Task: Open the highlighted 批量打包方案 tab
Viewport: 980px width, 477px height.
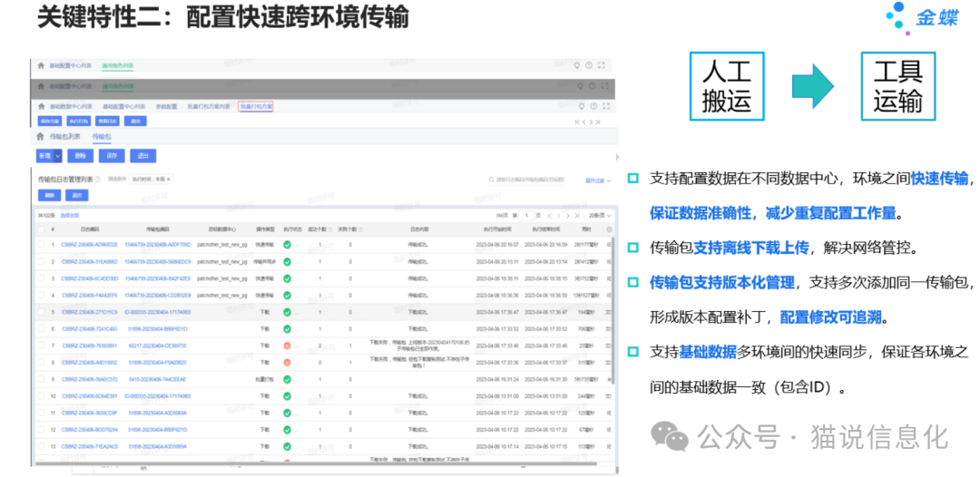Action: tap(255, 106)
